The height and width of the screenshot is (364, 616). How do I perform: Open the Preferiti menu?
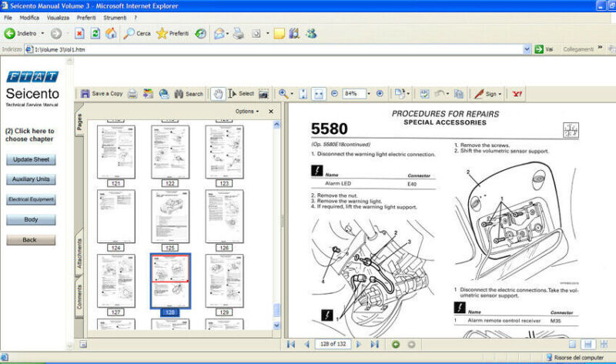85,17
